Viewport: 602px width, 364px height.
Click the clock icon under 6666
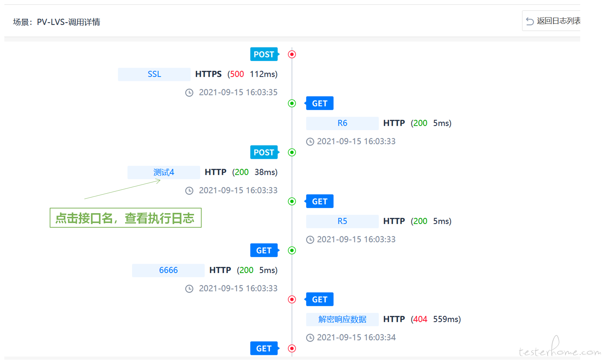(189, 289)
